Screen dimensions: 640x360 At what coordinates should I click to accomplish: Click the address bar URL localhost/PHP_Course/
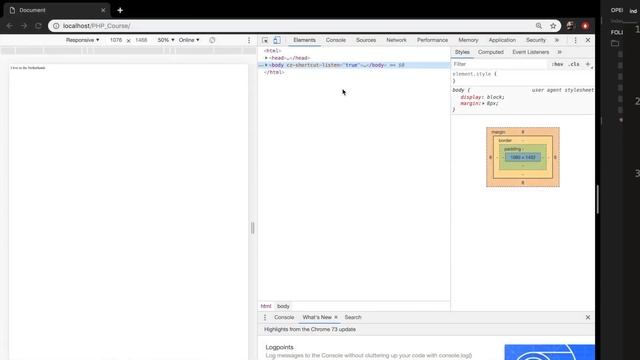(x=97, y=26)
